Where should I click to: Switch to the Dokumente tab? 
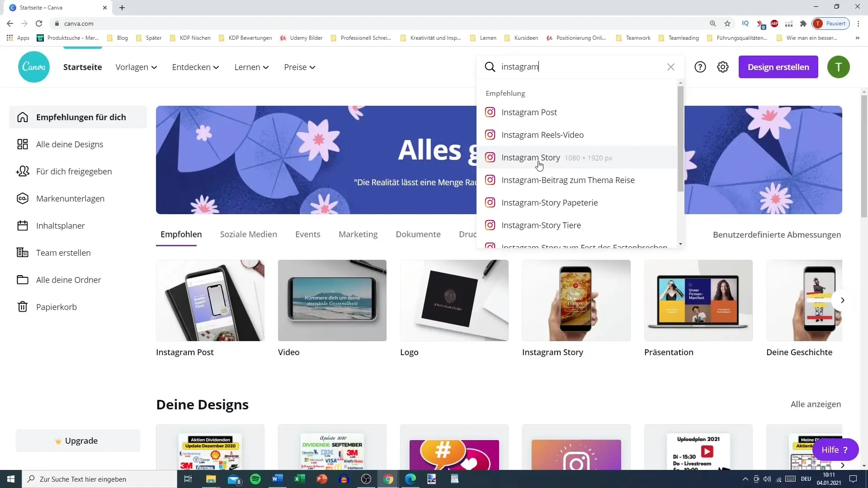(x=418, y=234)
